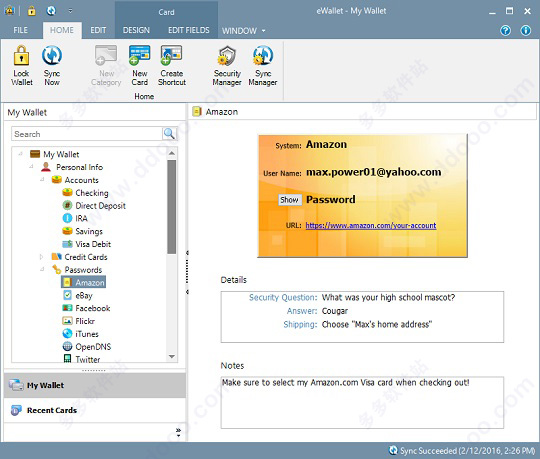Click the tree scrollbar up arrow

coord(172,153)
